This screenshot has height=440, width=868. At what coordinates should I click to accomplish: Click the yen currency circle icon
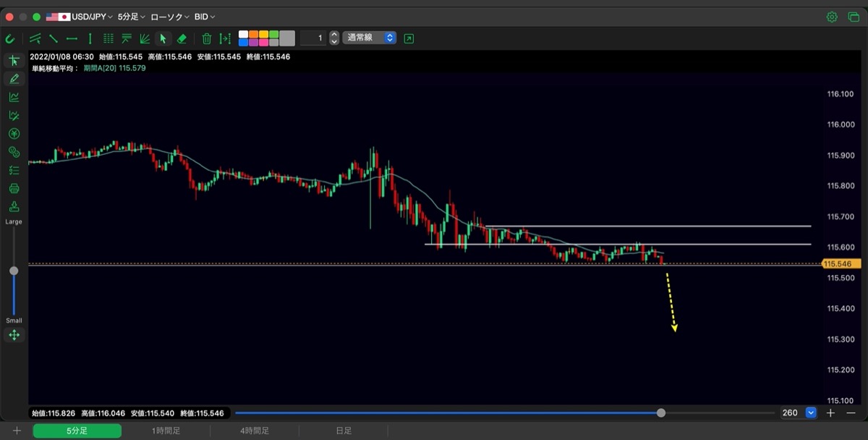pyautogui.click(x=14, y=134)
